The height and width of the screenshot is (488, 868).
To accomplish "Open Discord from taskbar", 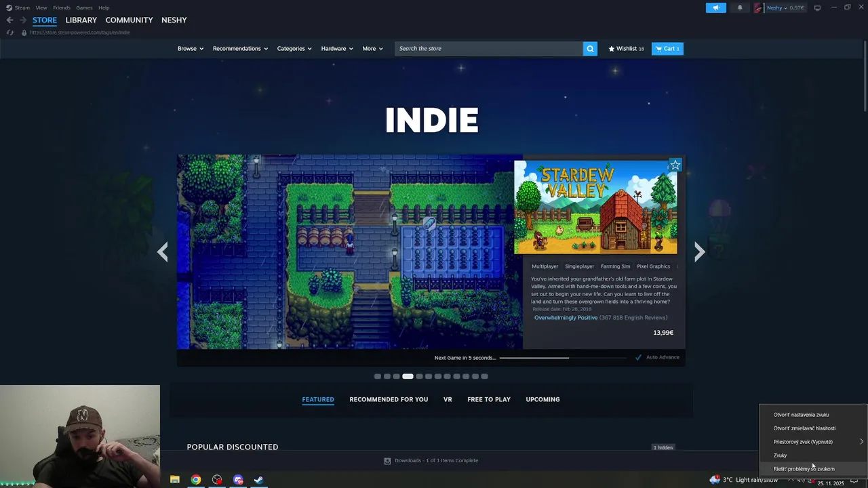I will click(x=238, y=480).
